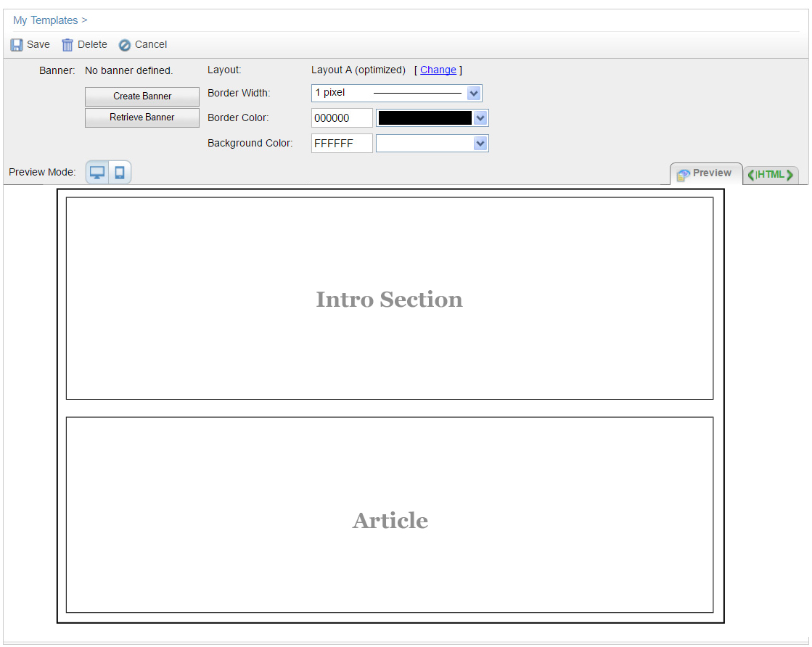Switch to mobile preview mode
The height and width of the screenshot is (647, 812).
(x=120, y=173)
